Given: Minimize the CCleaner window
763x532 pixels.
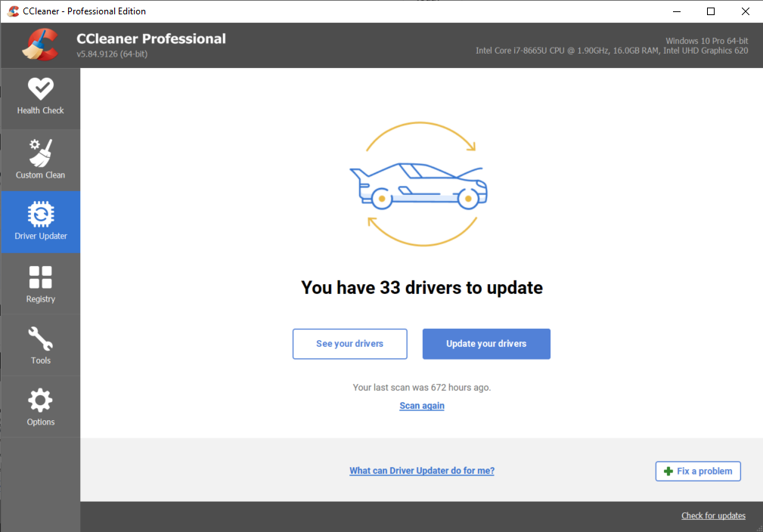Looking at the screenshot, I should 676,11.
